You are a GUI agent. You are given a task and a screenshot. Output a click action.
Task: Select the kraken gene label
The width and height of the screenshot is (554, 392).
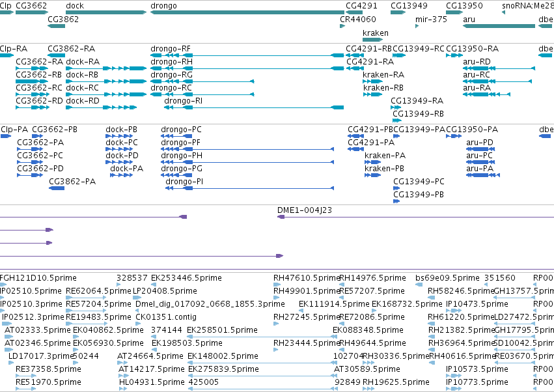pyautogui.click(x=376, y=33)
